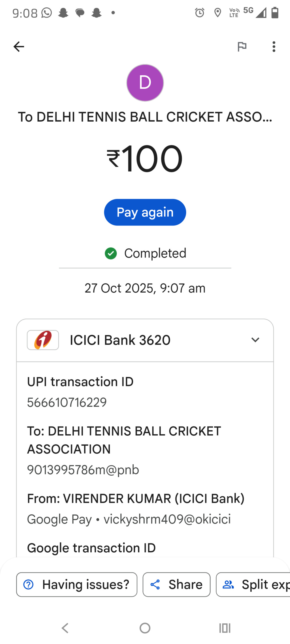
Task: Tap the vickyshrm409@okicici sender ID
Action: coord(167,519)
